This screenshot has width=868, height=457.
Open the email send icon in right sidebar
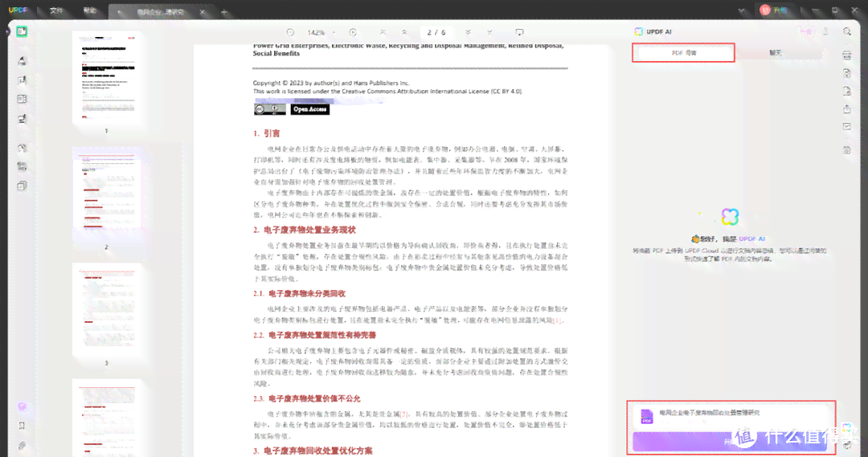click(847, 127)
